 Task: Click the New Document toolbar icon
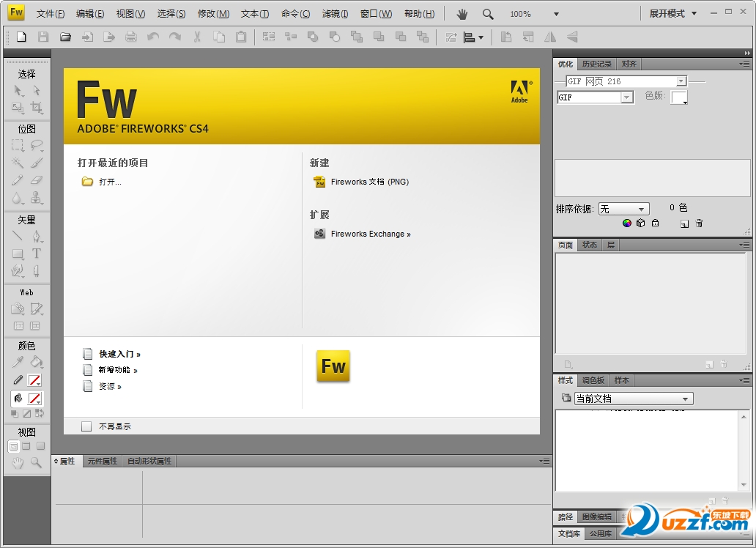tap(21, 37)
